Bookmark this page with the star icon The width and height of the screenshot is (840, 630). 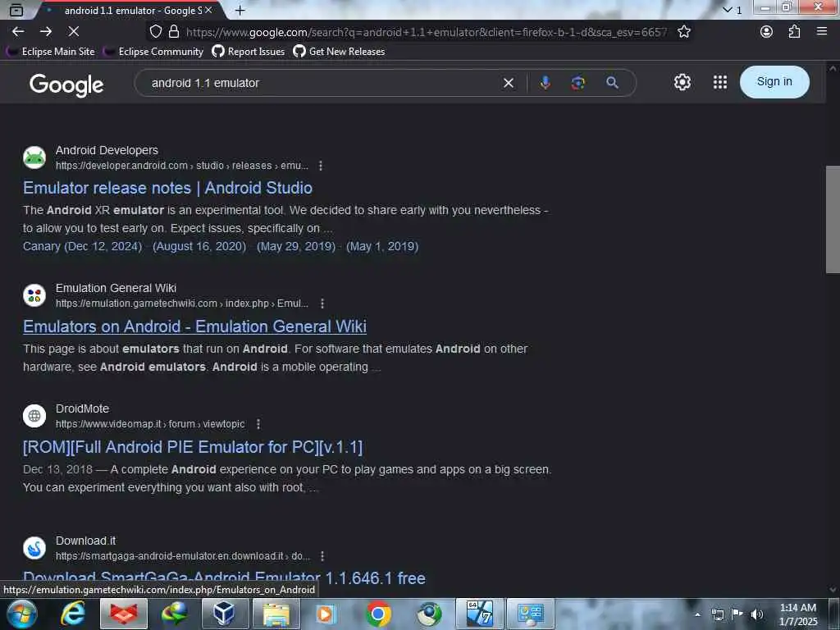tap(684, 32)
